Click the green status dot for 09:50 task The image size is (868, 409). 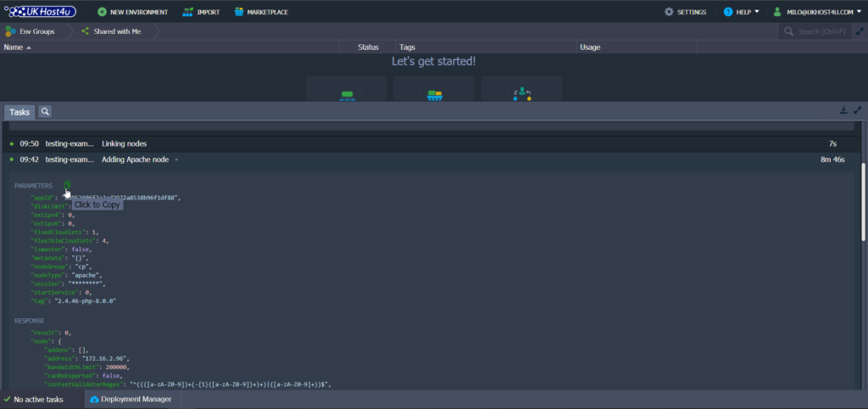click(11, 144)
